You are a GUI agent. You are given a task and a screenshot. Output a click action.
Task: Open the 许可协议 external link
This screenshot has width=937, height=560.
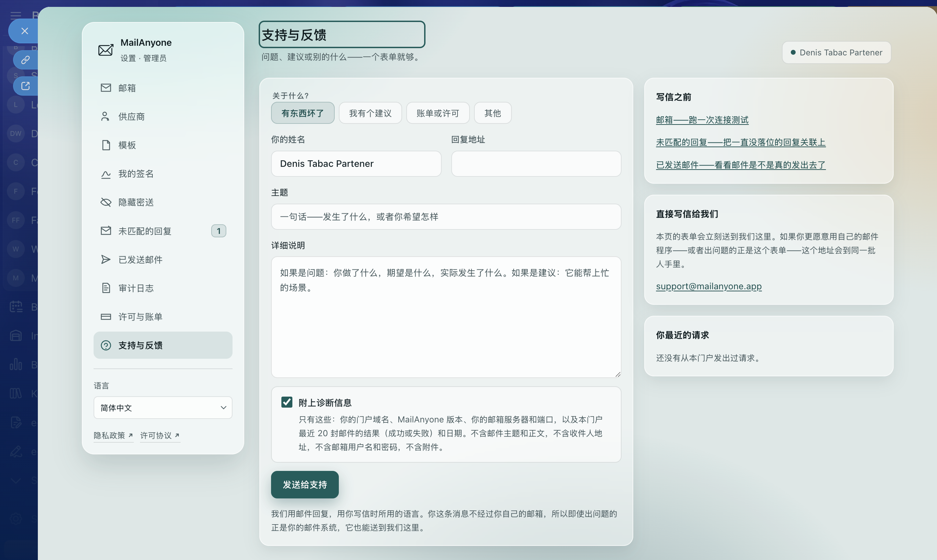click(160, 435)
